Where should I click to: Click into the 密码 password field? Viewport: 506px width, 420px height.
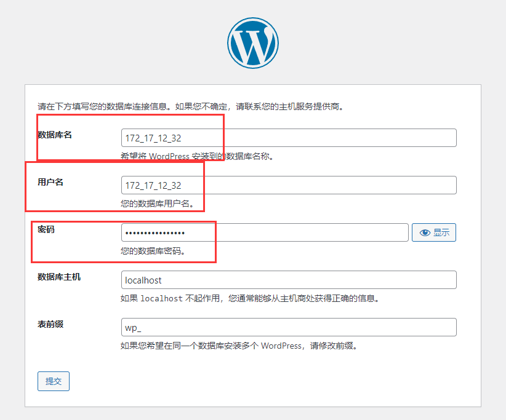[265, 232]
